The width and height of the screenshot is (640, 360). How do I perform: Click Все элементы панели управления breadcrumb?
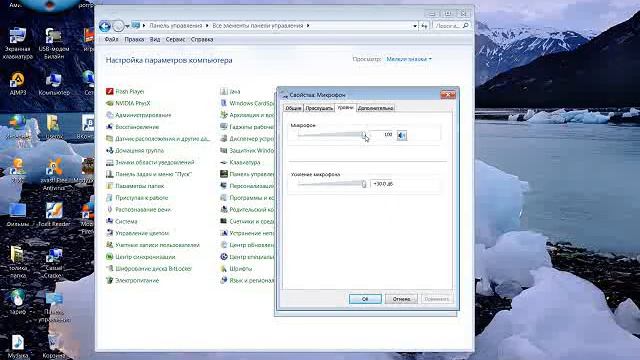258,26
